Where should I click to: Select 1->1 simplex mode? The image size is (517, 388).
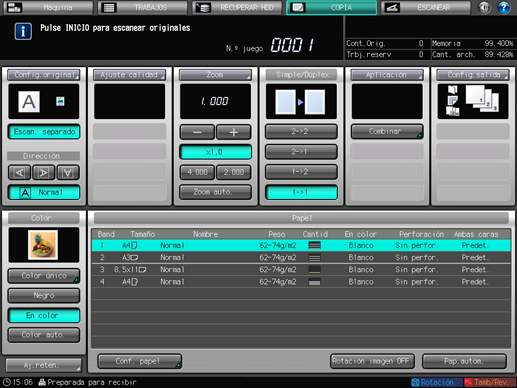click(301, 192)
